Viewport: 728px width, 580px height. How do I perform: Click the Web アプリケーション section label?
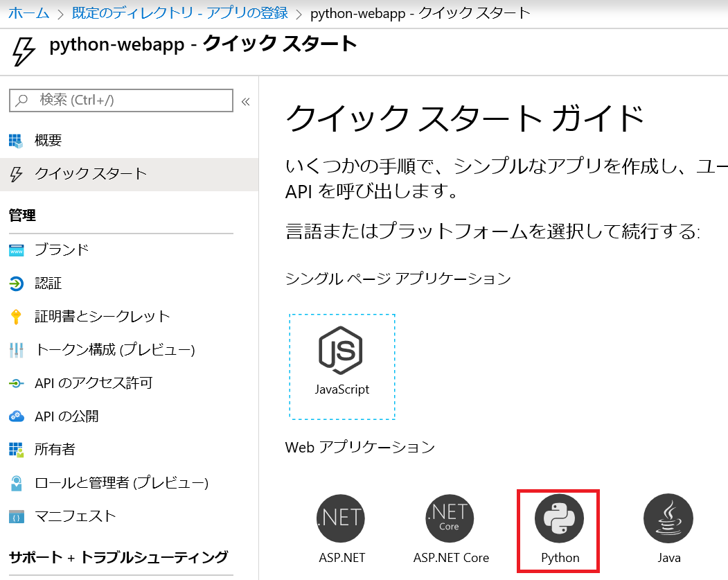pos(359,447)
